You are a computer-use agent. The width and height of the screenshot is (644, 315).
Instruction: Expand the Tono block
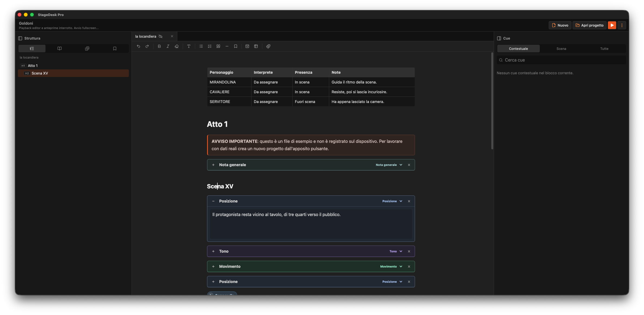tap(213, 251)
